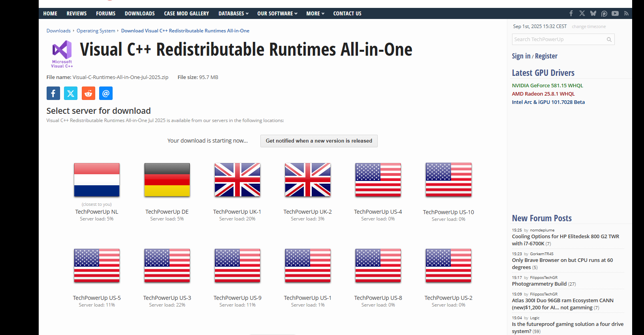Click the New Forum Posts heading
Image resolution: width=644 pixels, height=335 pixels.
tap(542, 218)
